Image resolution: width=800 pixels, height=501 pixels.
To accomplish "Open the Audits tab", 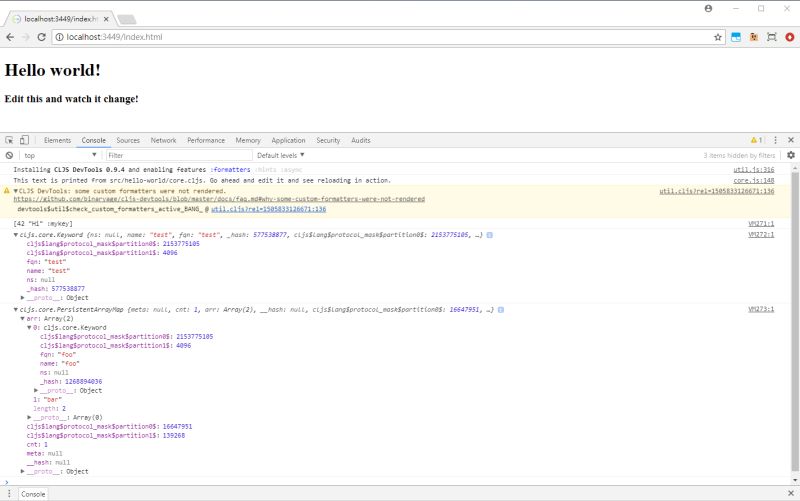I will 361,140.
